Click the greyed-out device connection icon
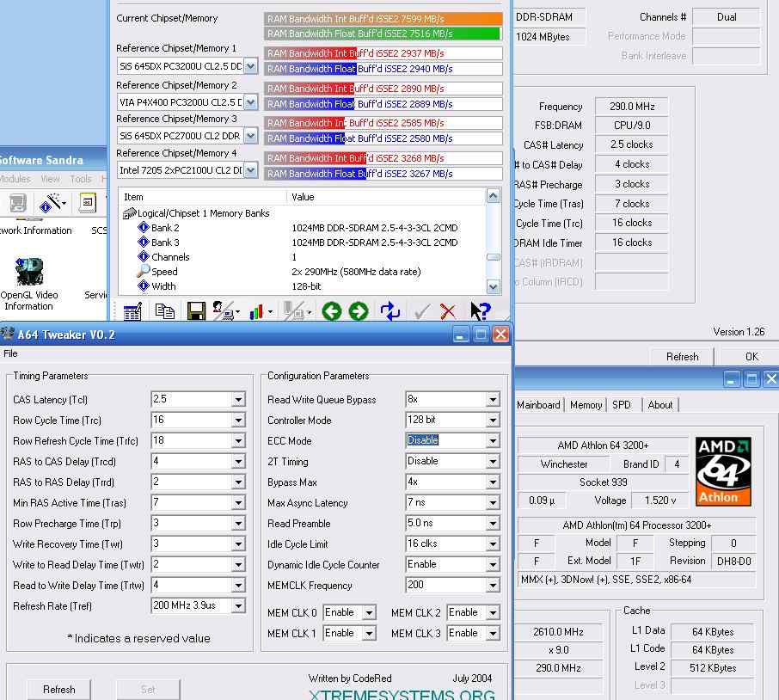Screen dimensions: 779x700 point(297,311)
